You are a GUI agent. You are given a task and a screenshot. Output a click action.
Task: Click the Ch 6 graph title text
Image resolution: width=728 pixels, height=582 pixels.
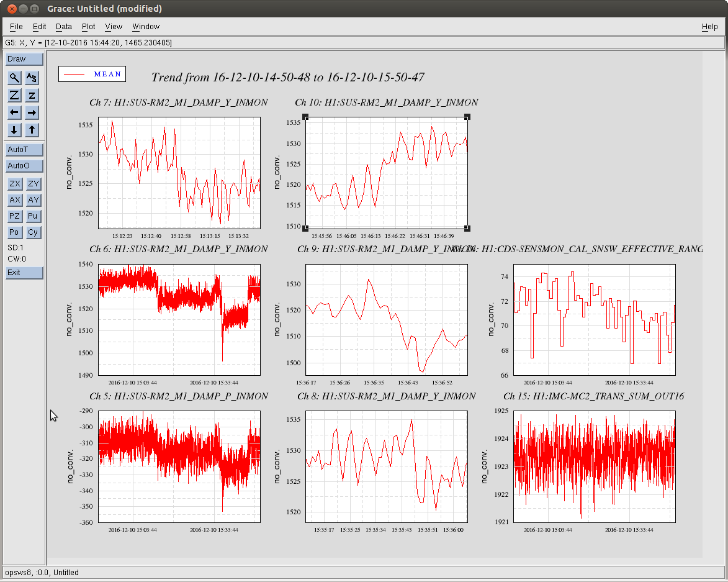(179, 249)
